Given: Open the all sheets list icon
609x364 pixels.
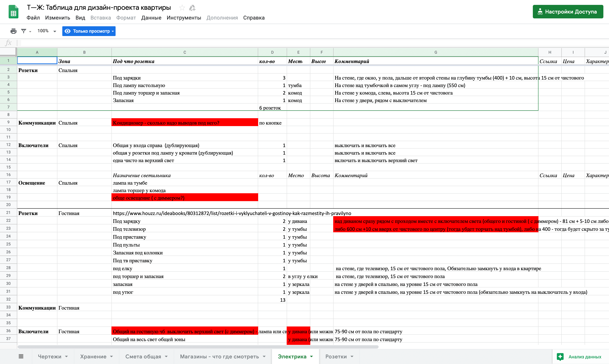Looking at the screenshot, I should (x=21, y=356).
